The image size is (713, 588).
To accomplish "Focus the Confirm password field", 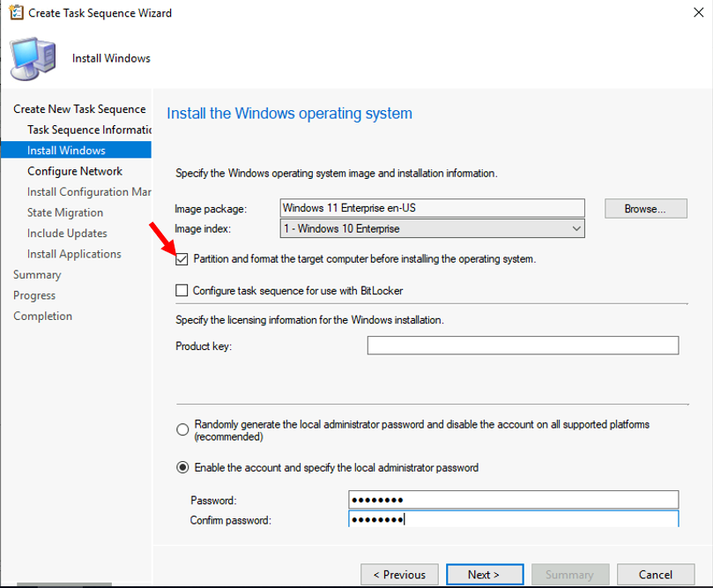I will (514, 519).
